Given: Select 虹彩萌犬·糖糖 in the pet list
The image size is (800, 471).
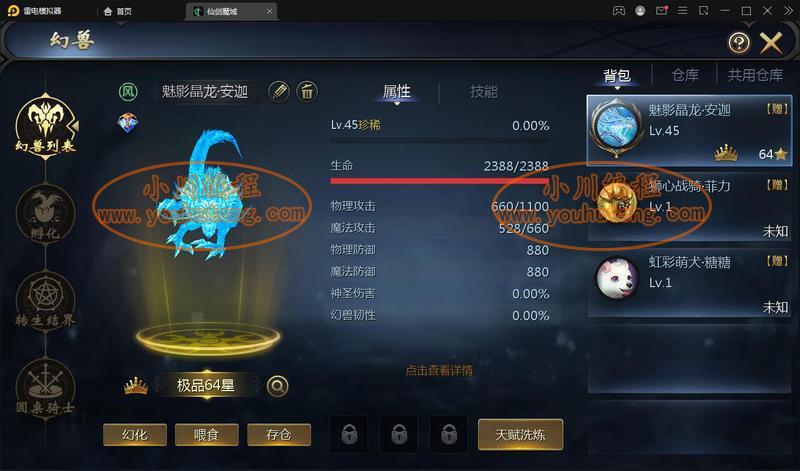Looking at the screenshot, I should (689, 284).
